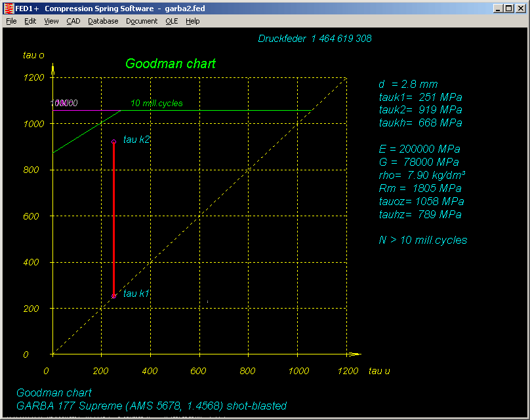Open the OLE menu
This screenshot has height=420, width=530.
pyautogui.click(x=171, y=21)
